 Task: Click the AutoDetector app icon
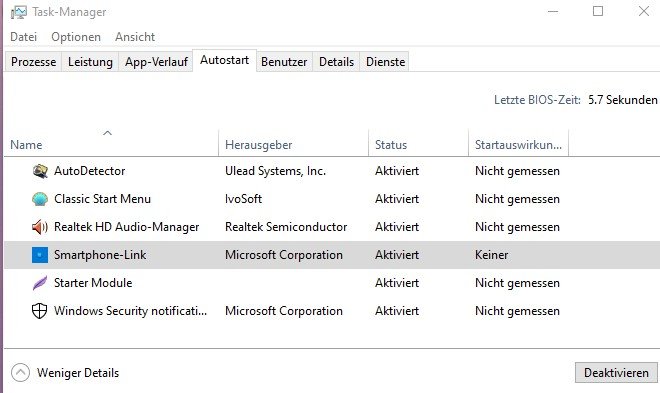pos(40,171)
